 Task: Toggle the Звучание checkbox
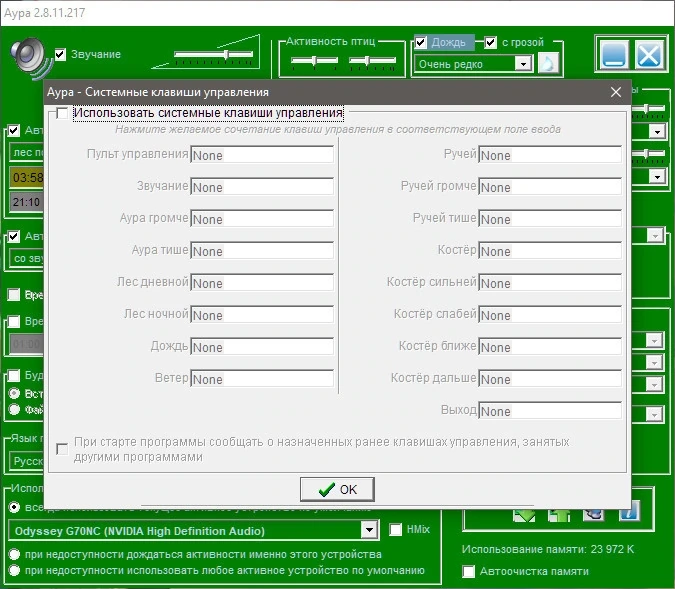(60, 55)
